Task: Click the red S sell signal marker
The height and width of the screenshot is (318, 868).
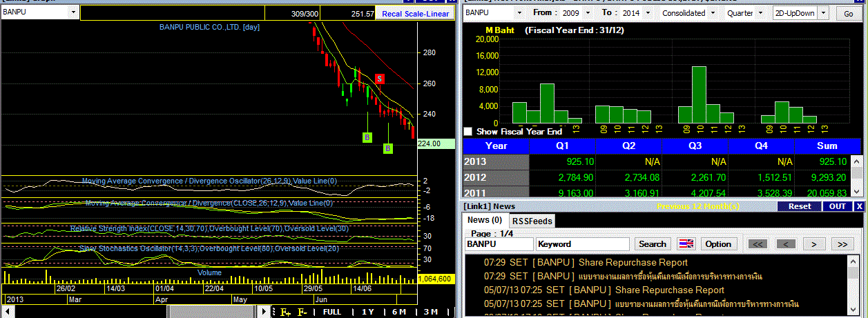Action: point(380,78)
